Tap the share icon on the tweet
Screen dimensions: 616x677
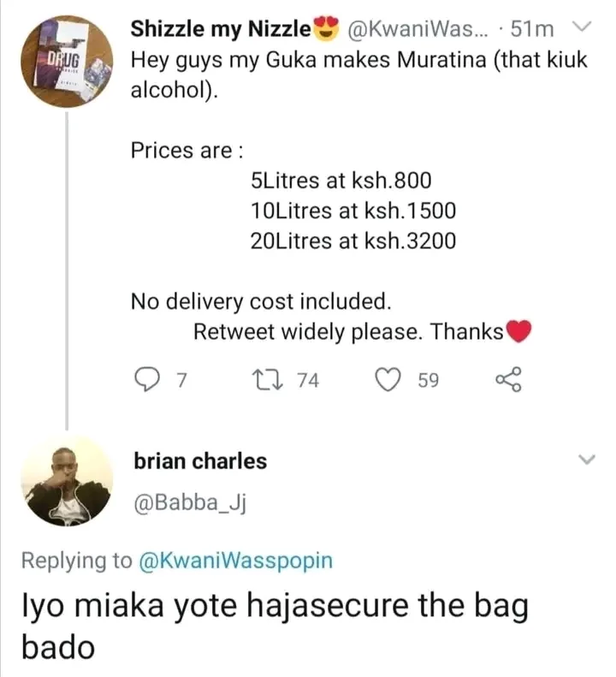(509, 379)
